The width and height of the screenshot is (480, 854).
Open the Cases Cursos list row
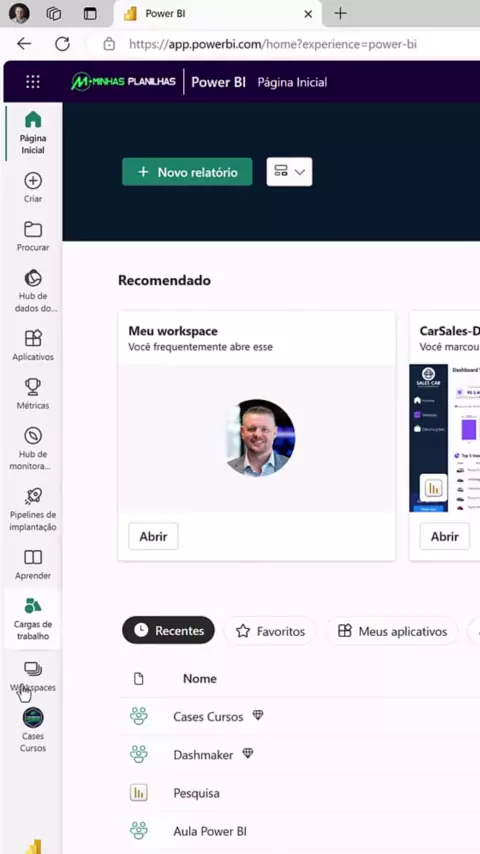coord(300,716)
